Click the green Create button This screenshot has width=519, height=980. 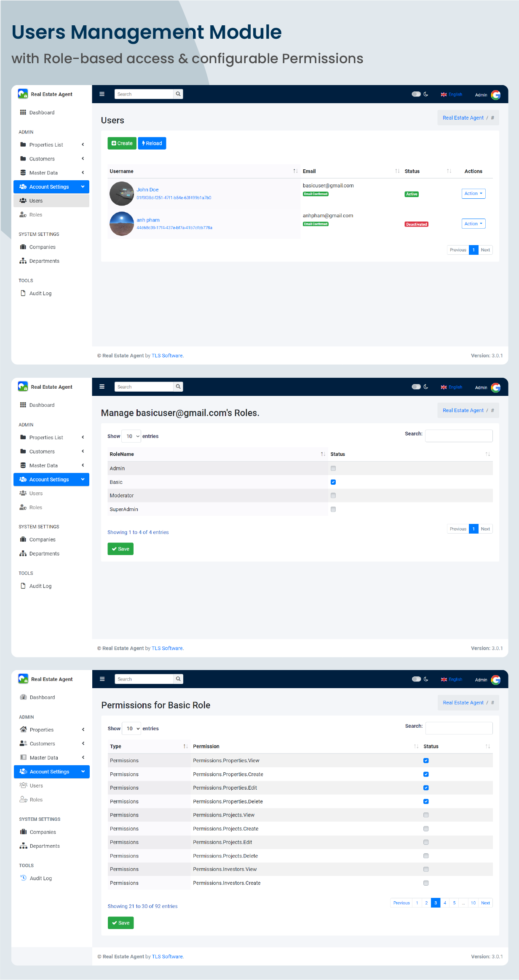click(122, 143)
